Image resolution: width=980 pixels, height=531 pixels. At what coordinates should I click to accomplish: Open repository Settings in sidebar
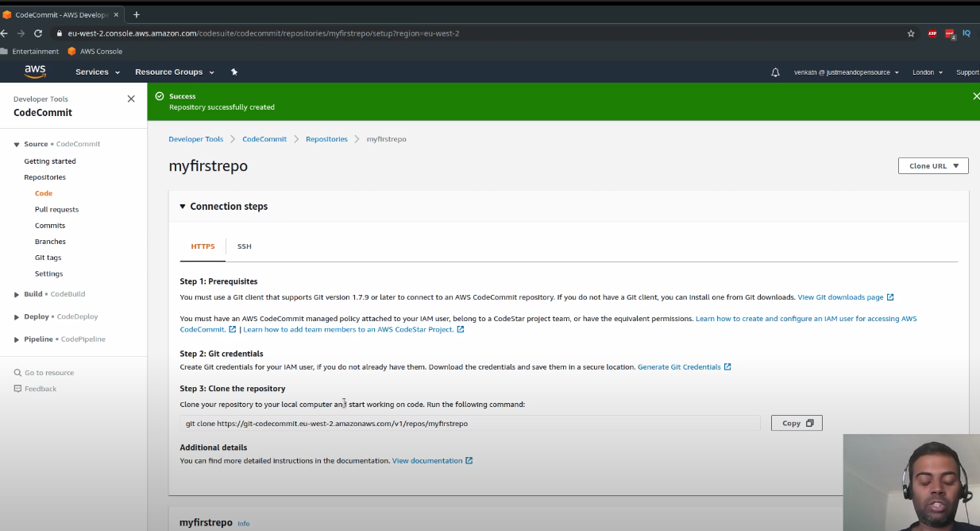click(x=48, y=273)
